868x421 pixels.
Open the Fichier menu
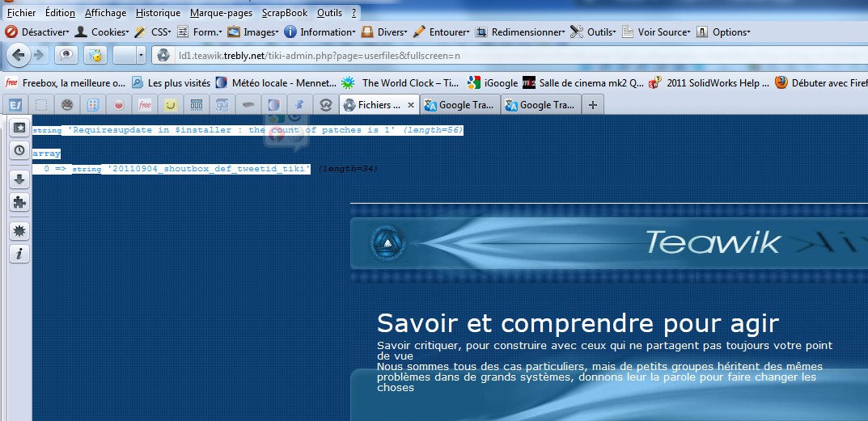click(21, 13)
